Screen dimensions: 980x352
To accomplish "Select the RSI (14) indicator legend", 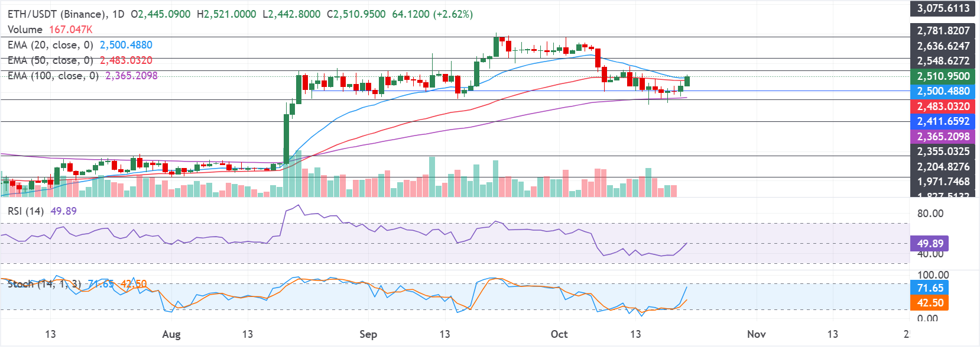I will coord(25,211).
